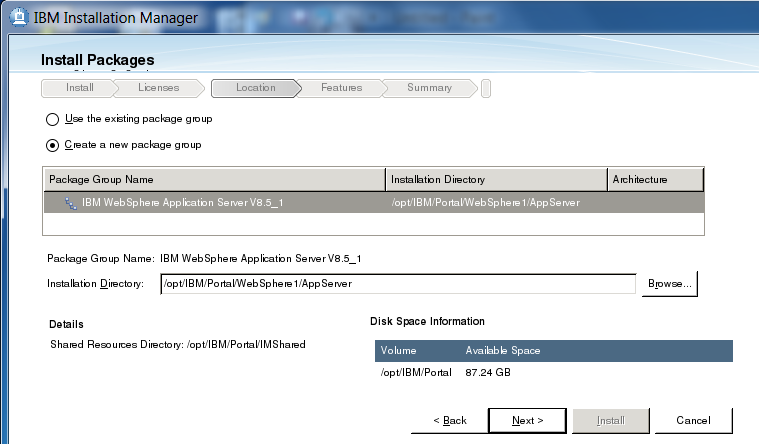Click the package group icon beside IBM WebSphere

pyautogui.click(x=71, y=203)
